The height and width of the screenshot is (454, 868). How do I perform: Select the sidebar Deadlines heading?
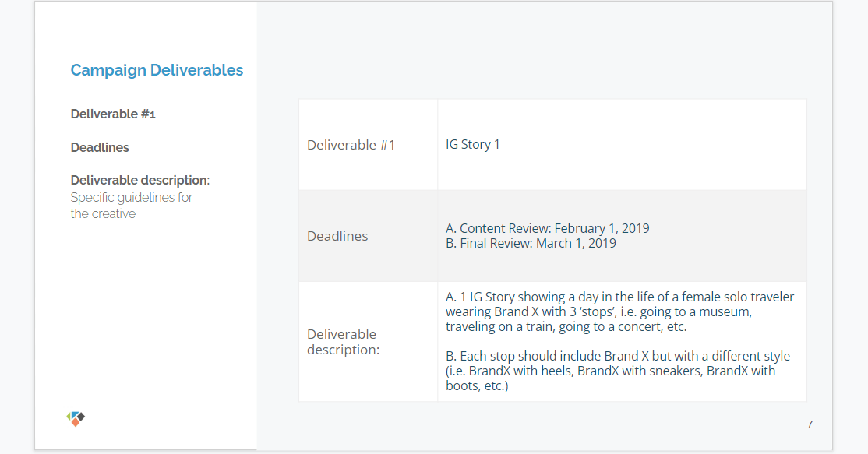(x=100, y=147)
